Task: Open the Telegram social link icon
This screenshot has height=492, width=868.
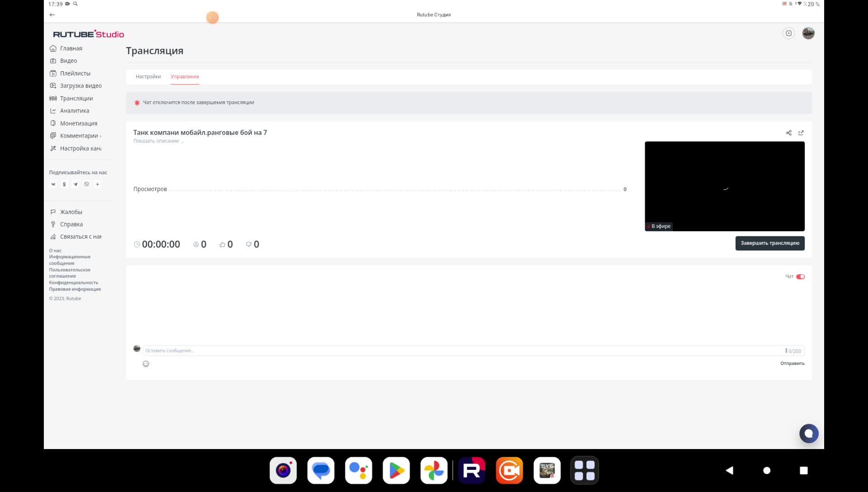Action: pos(75,184)
